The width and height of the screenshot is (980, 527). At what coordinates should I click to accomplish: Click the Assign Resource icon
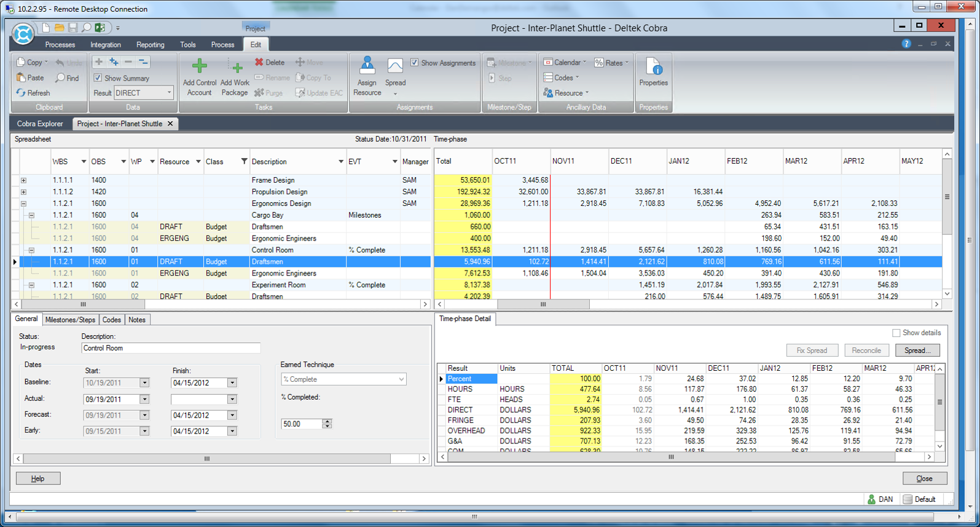pyautogui.click(x=367, y=65)
